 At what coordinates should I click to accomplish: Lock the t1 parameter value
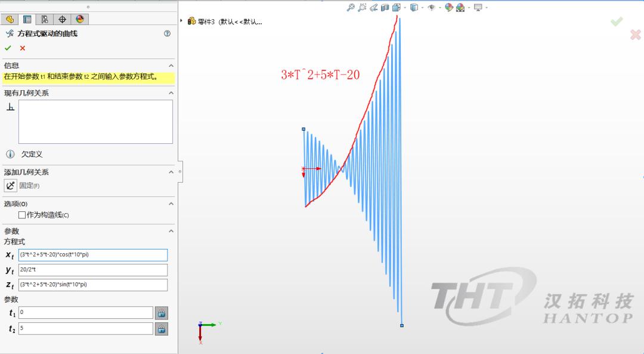(x=162, y=312)
